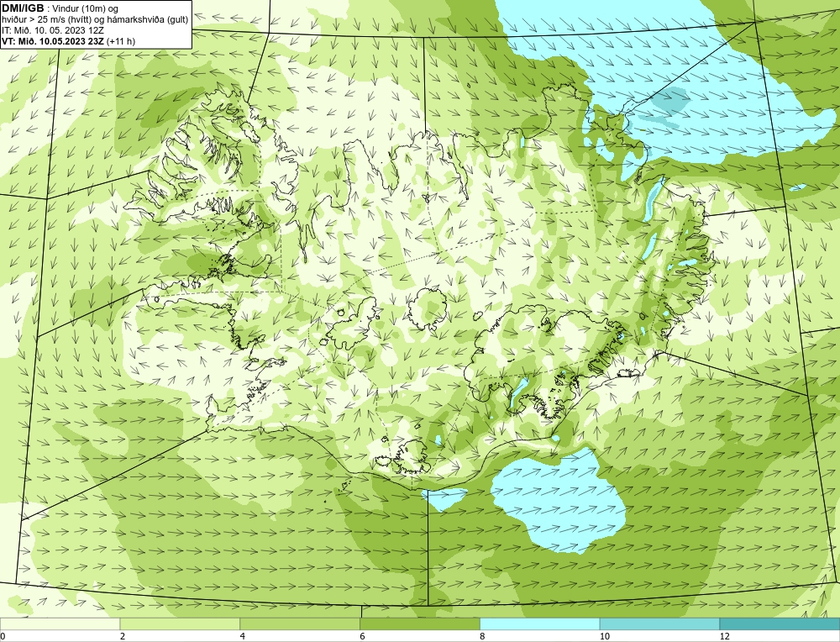Click the 10–12 m/s turquoise legend swatch
Viewport: 840px width, 642px height.
(x=660, y=624)
